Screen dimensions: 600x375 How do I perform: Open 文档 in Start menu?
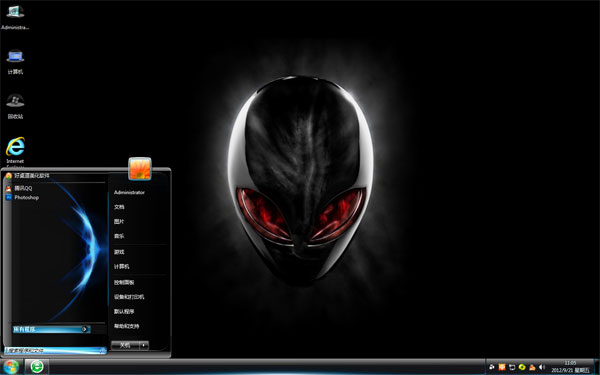click(x=119, y=207)
